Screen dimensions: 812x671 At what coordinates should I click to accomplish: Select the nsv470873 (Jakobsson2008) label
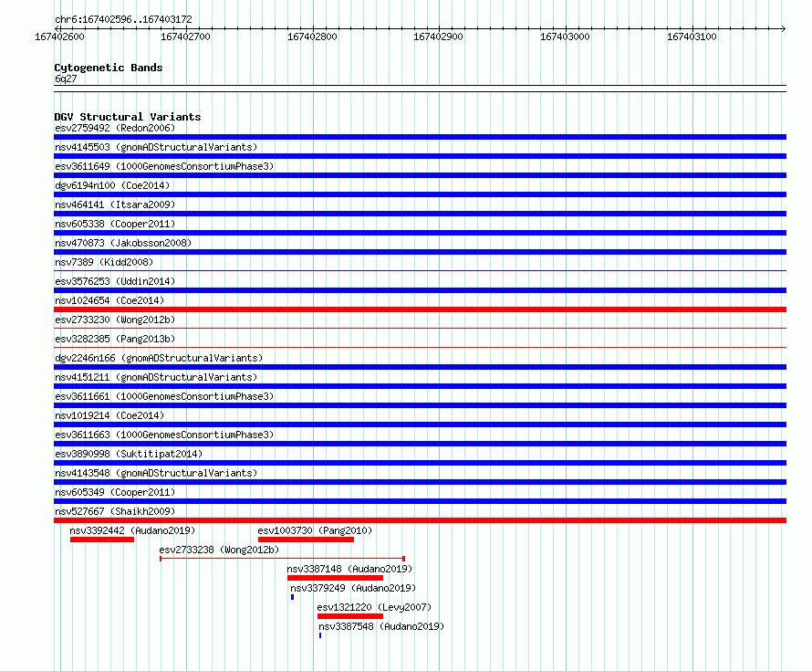coord(123,243)
